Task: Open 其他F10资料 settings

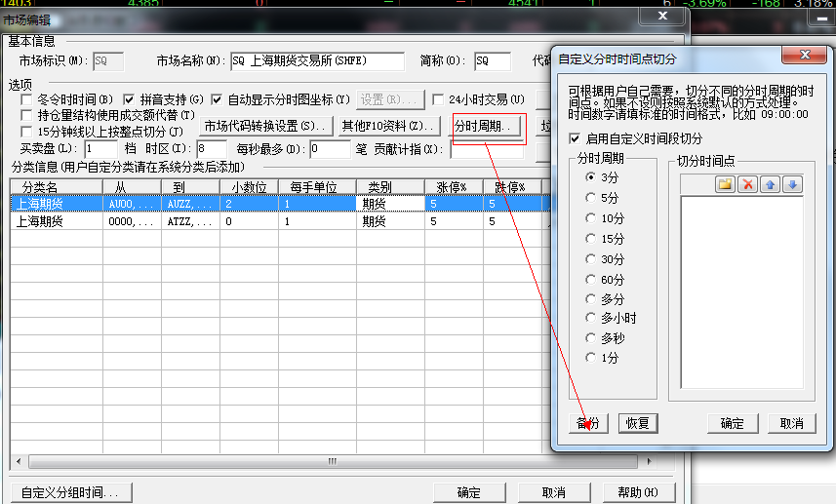Action: (386, 126)
